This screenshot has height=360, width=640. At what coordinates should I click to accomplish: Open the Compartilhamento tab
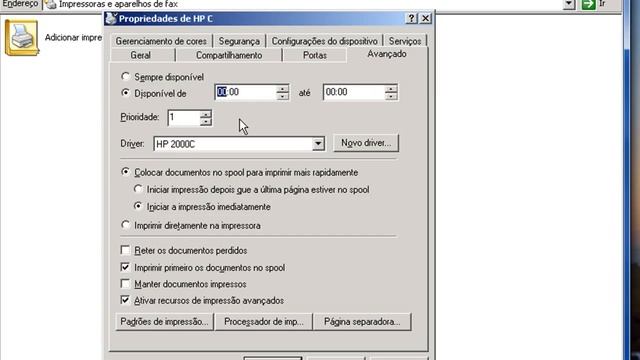229,55
